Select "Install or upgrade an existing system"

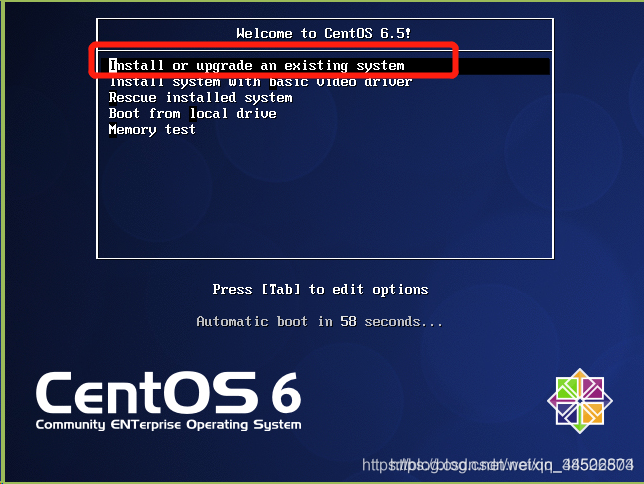pyautogui.click(x=325, y=66)
